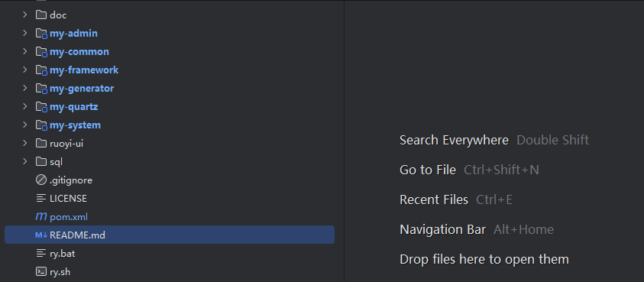Click the Go to File hint text
The image size is (644, 282).
(428, 170)
